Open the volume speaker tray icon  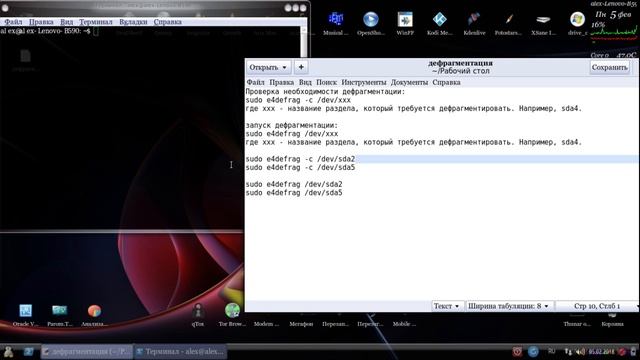click(x=580, y=351)
